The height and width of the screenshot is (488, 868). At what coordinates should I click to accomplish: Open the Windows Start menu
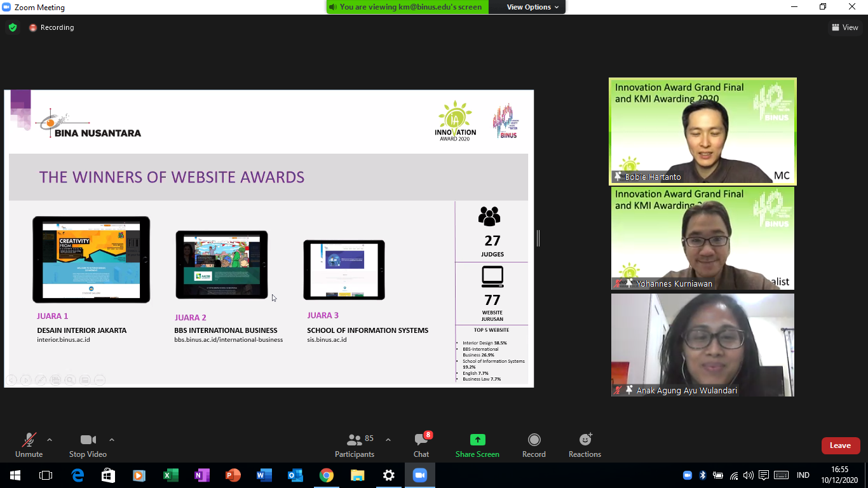click(15, 475)
